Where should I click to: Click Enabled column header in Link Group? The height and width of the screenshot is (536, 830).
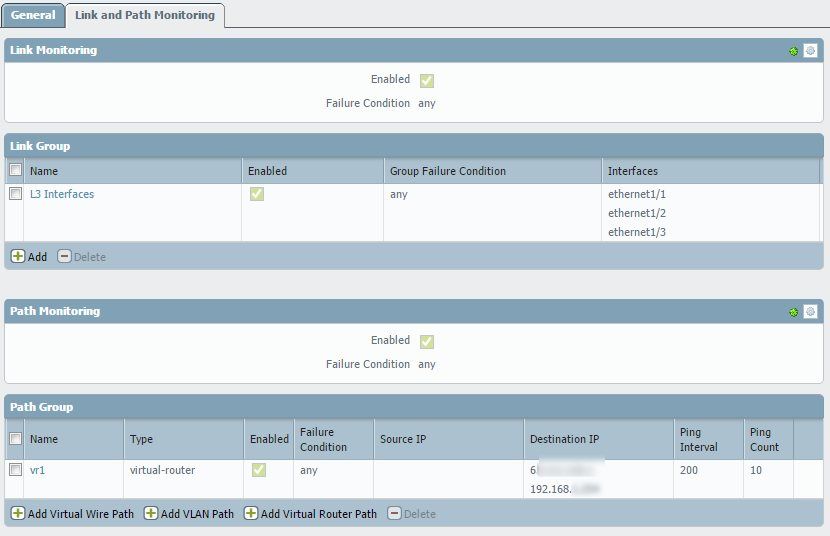[x=312, y=171]
